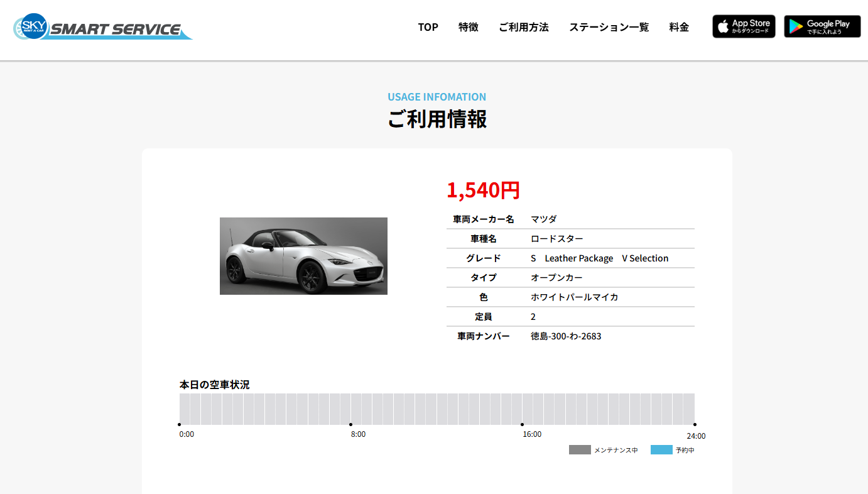Click the ホワイトパールマイカ color value

574,297
